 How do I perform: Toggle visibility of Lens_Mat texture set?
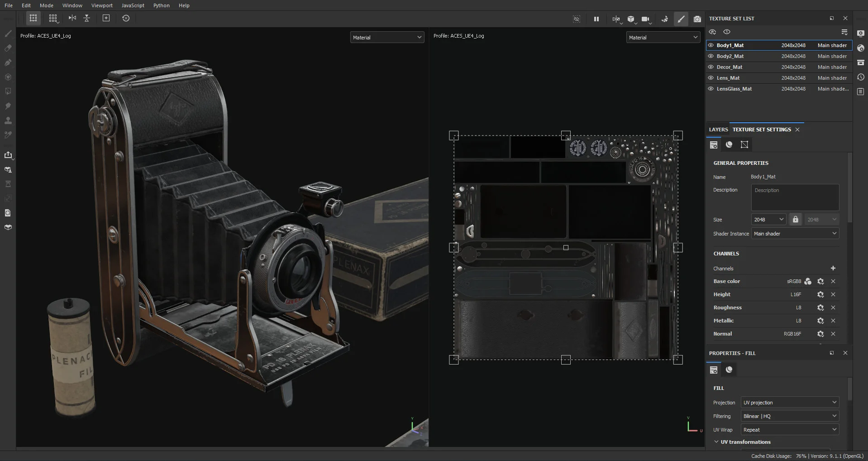pos(711,78)
